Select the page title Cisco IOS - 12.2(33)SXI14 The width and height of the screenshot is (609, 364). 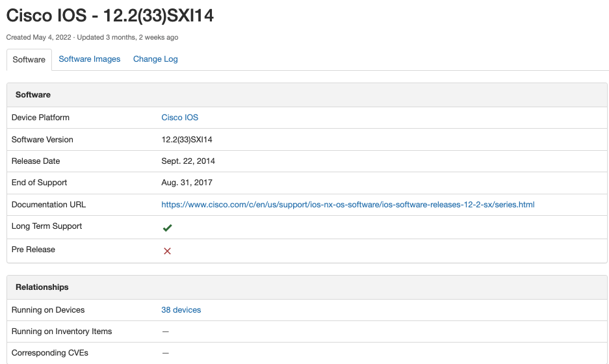(x=110, y=16)
